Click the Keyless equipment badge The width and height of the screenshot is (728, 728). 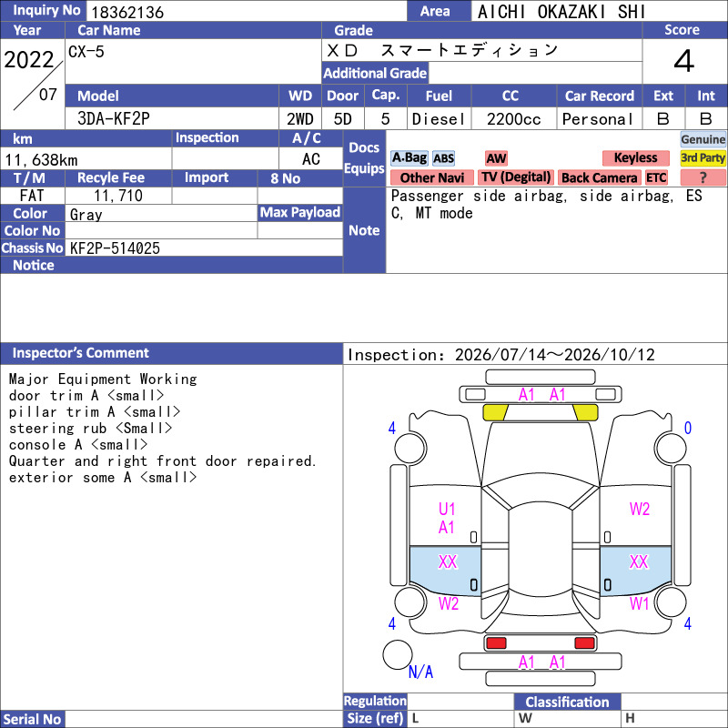635,157
